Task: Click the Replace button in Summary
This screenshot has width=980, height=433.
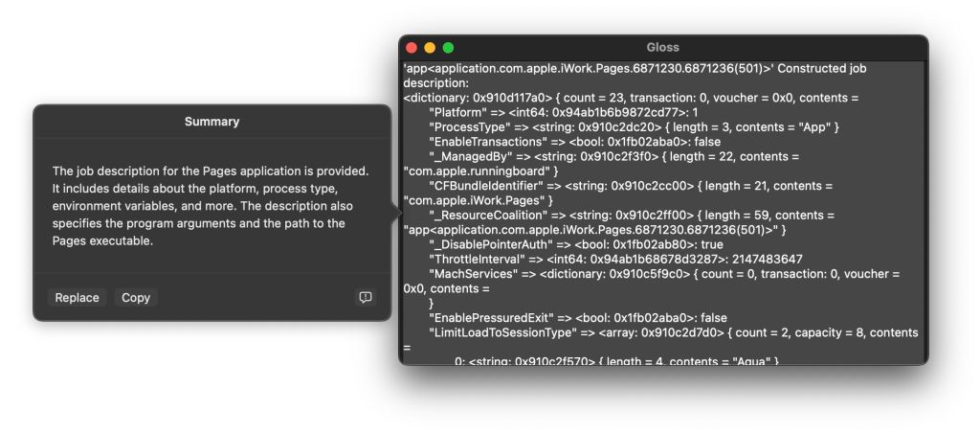Action: click(77, 298)
